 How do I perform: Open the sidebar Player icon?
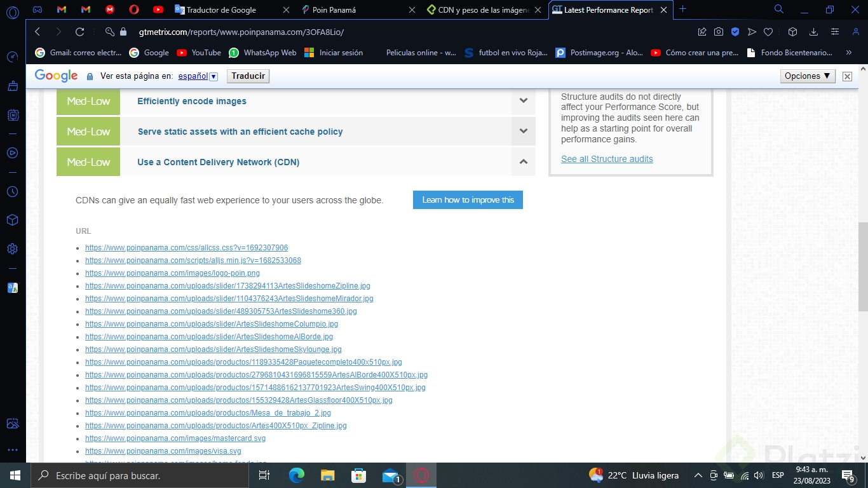point(12,153)
